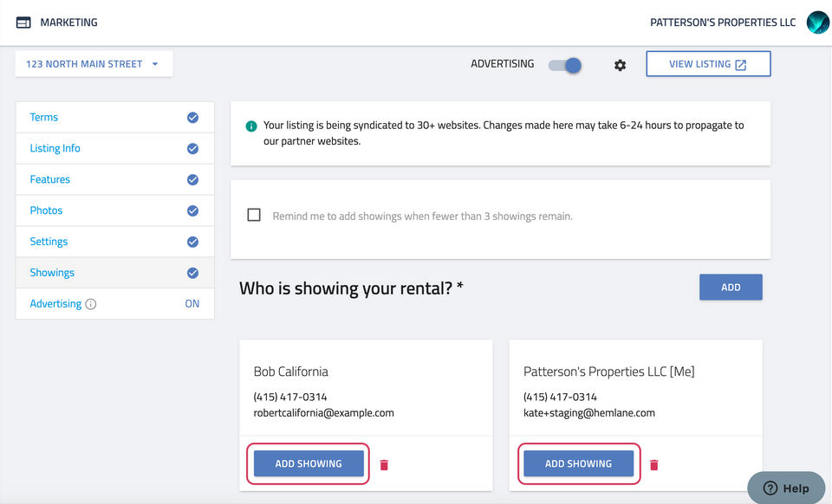This screenshot has width=832, height=504.
Task: Delete Patterson's Properties LLC showing contact
Action: pos(653,465)
